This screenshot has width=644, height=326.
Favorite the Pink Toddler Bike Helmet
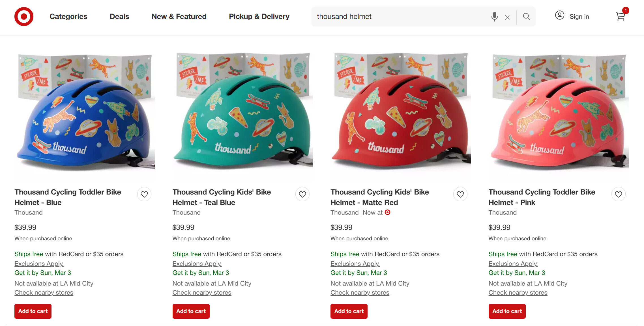click(x=619, y=194)
